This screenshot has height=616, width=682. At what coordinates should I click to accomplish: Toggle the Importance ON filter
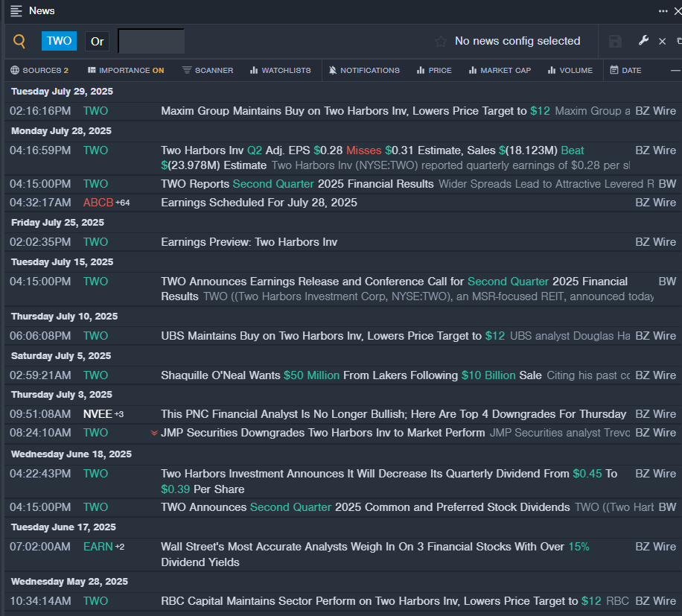(x=126, y=71)
